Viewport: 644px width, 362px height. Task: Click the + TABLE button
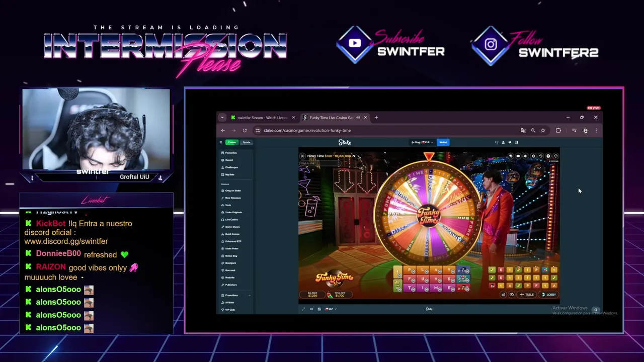[527, 294]
